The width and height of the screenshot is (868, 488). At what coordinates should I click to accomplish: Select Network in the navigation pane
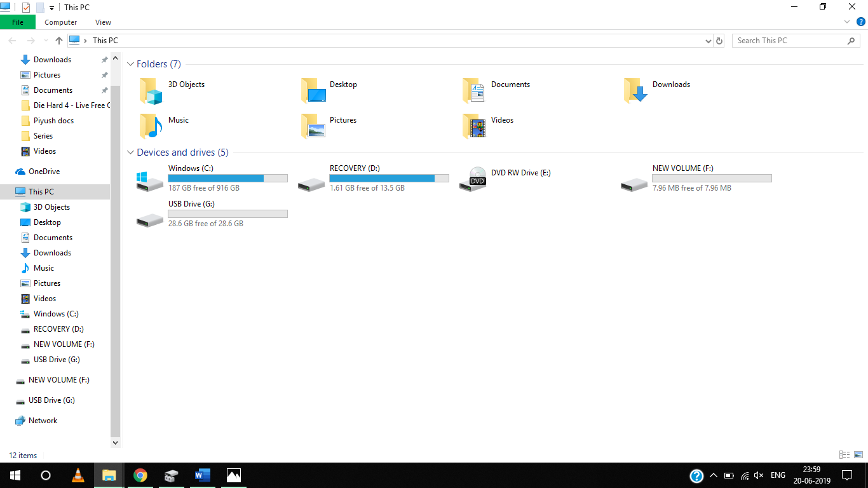(x=43, y=421)
